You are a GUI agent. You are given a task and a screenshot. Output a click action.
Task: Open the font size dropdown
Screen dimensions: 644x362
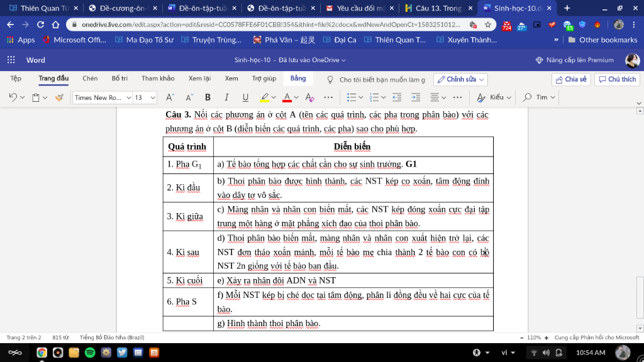[x=153, y=97]
